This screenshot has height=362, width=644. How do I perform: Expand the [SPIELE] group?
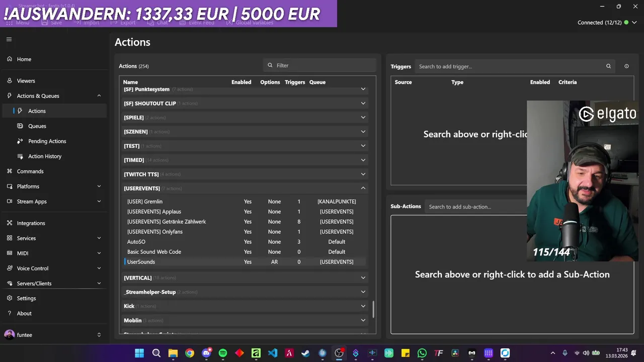[x=363, y=117]
